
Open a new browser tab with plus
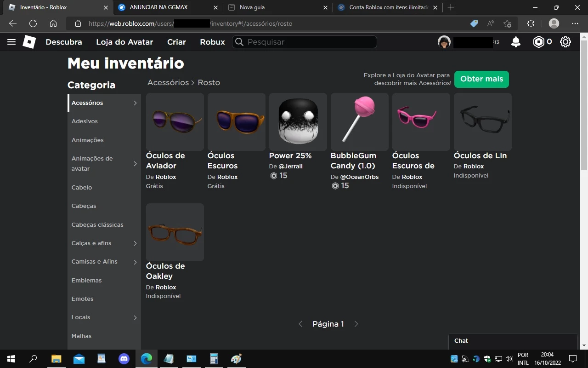451,7
